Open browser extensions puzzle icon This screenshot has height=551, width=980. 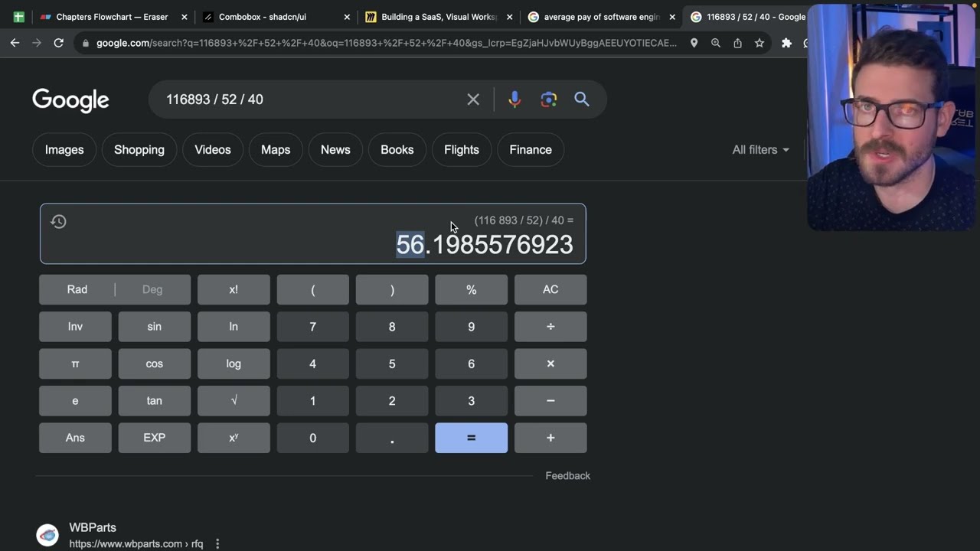[786, 43]
